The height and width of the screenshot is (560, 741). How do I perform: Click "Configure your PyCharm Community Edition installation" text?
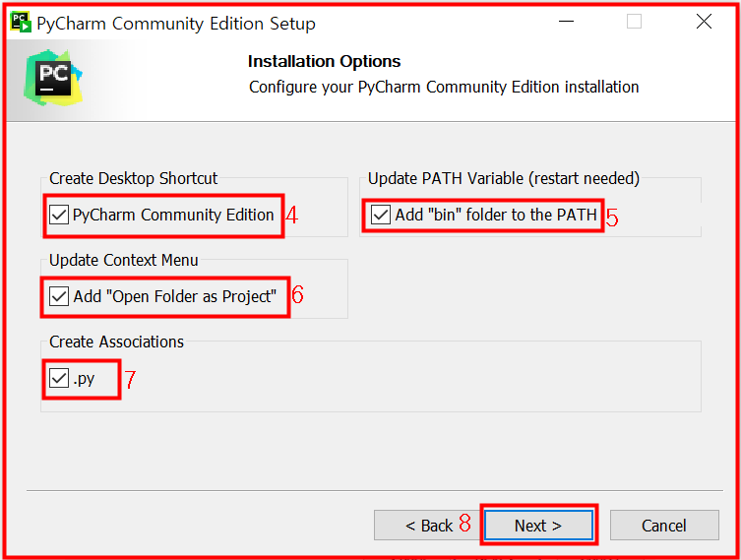(x=444, y=88)
